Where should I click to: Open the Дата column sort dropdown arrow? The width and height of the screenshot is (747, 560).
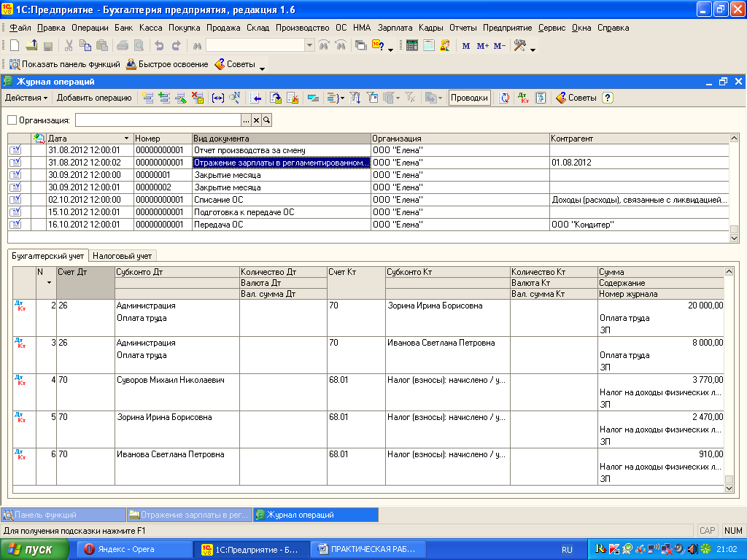pos(126,139)
